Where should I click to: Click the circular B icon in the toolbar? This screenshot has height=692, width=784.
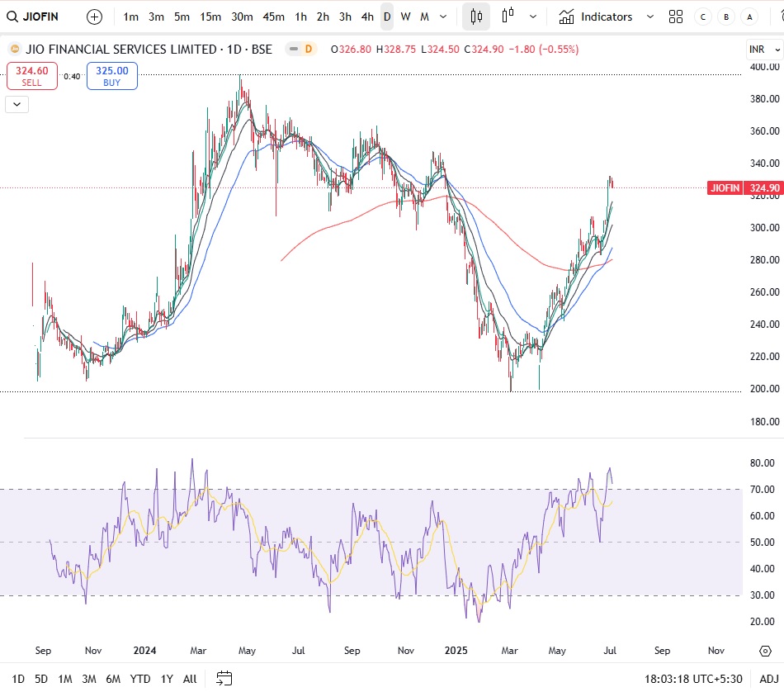725,17
